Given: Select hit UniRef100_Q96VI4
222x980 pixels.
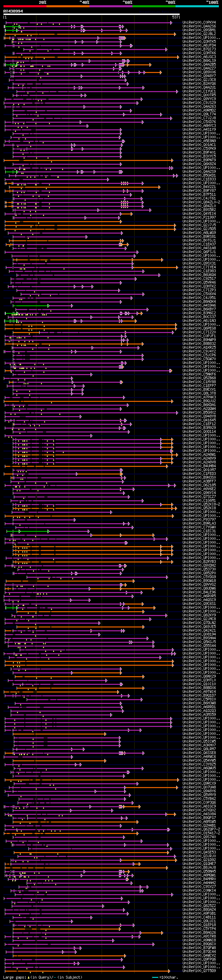Looking at the screenshot, I should [x=199, y=493].
